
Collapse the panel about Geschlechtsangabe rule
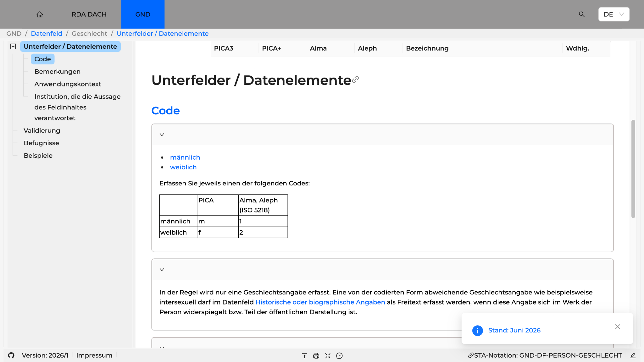pos(162,270)
